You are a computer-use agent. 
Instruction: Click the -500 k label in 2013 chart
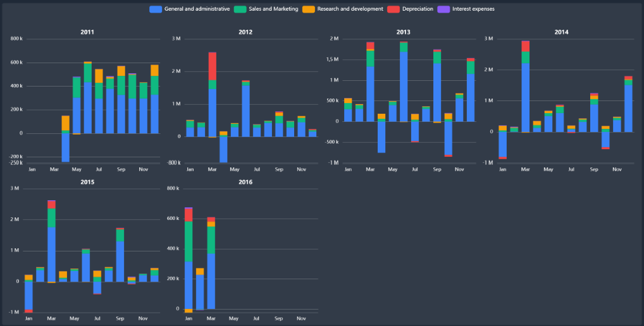[x=331, y=142]
